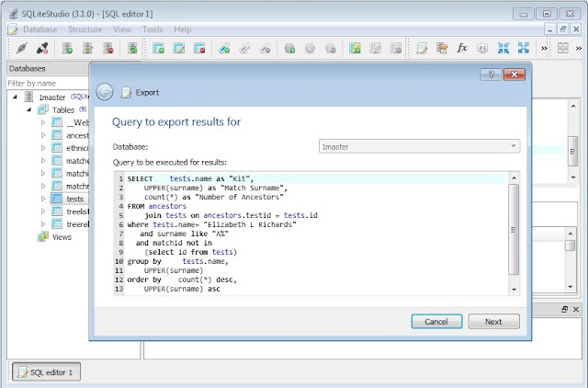Expand the ethnic table node arrow
The width and height of the screenshot is (588, 388).
43,148
